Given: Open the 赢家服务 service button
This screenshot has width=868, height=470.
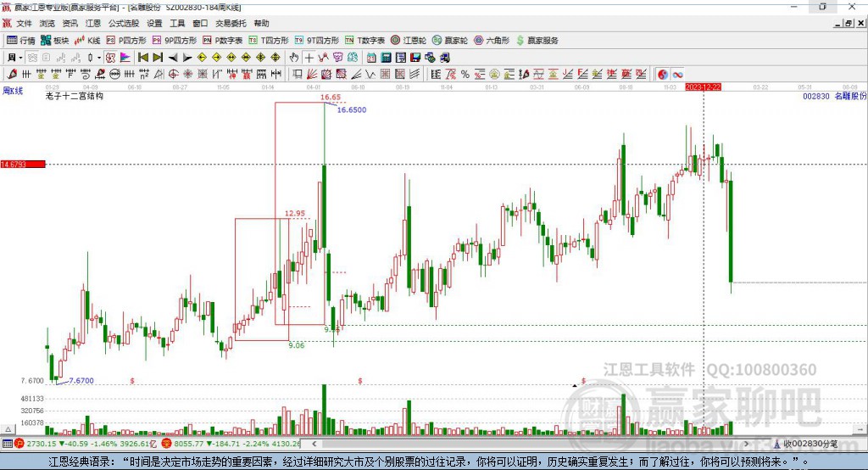Looking at the screenshot, I should point(537,41).
